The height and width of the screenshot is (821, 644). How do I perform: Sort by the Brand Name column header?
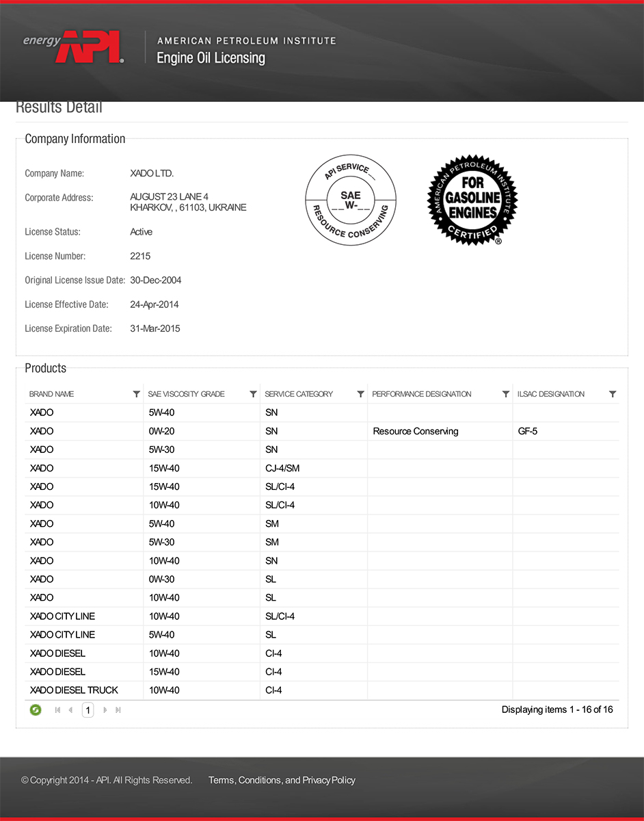click(52, 394)
